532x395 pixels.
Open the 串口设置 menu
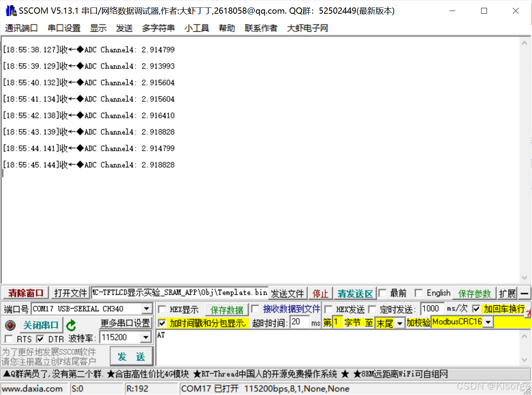tap(64, 28)
